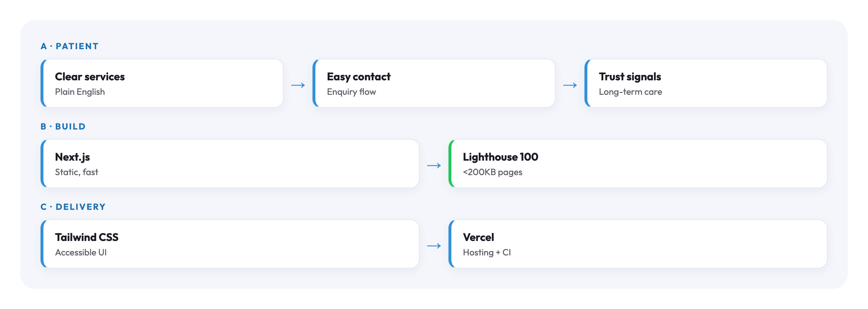Open the Trust signals card
Image resolution: width=868 pixels, height=309 pixels.
coord(706,83)
